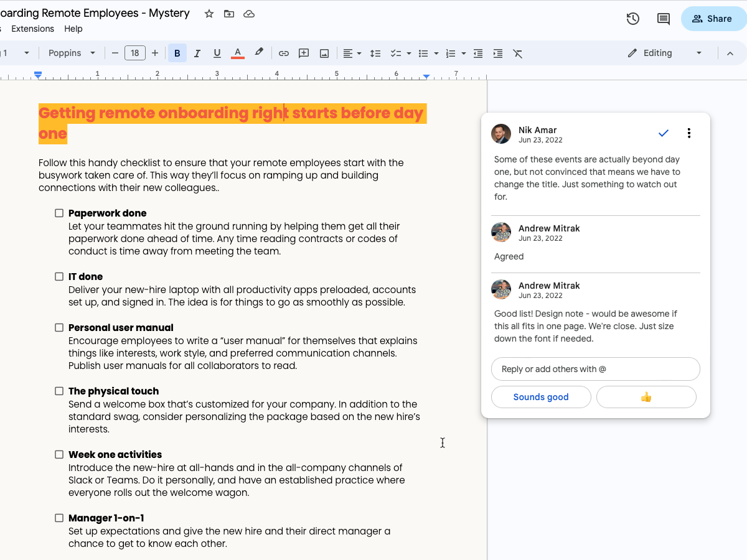
Task: Click Nik Amar's avatar
Action: point(501,134)
